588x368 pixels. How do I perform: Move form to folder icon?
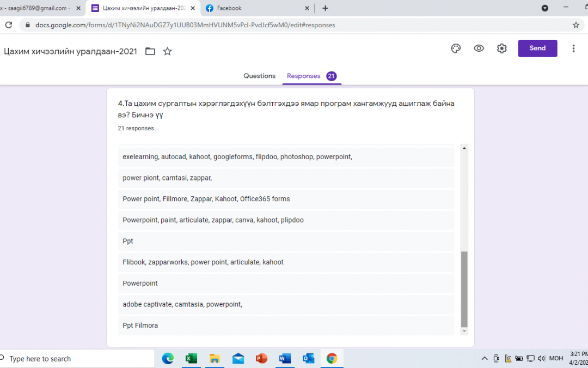tap(150, 51)
